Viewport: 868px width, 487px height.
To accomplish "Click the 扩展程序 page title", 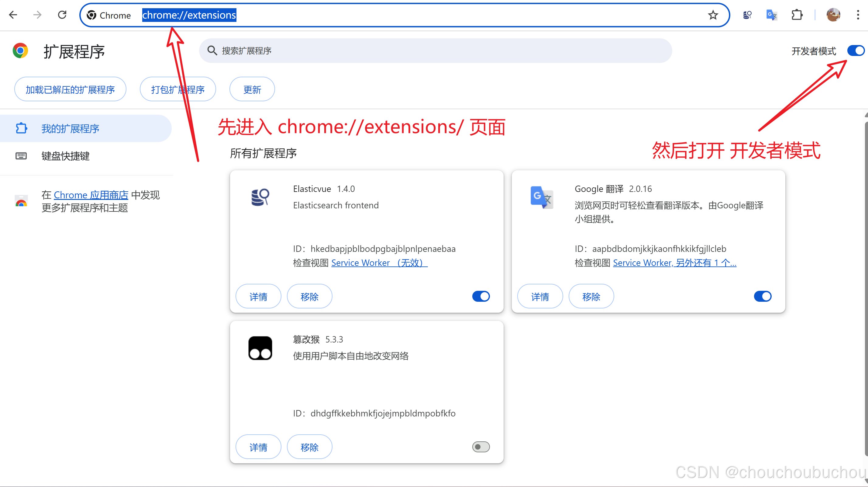I will (x=74, y=52).
